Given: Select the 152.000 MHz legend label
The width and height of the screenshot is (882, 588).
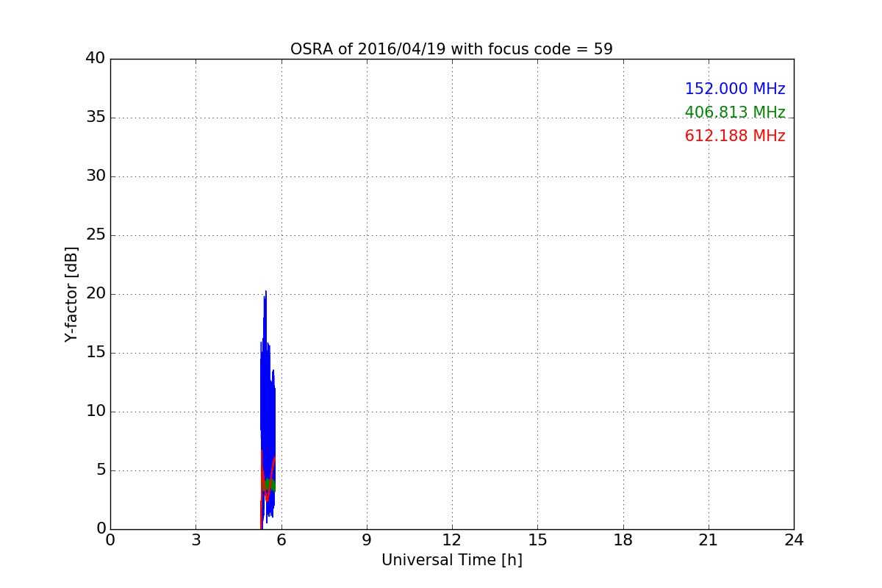Looking at the screenshot, I should 735,89.
